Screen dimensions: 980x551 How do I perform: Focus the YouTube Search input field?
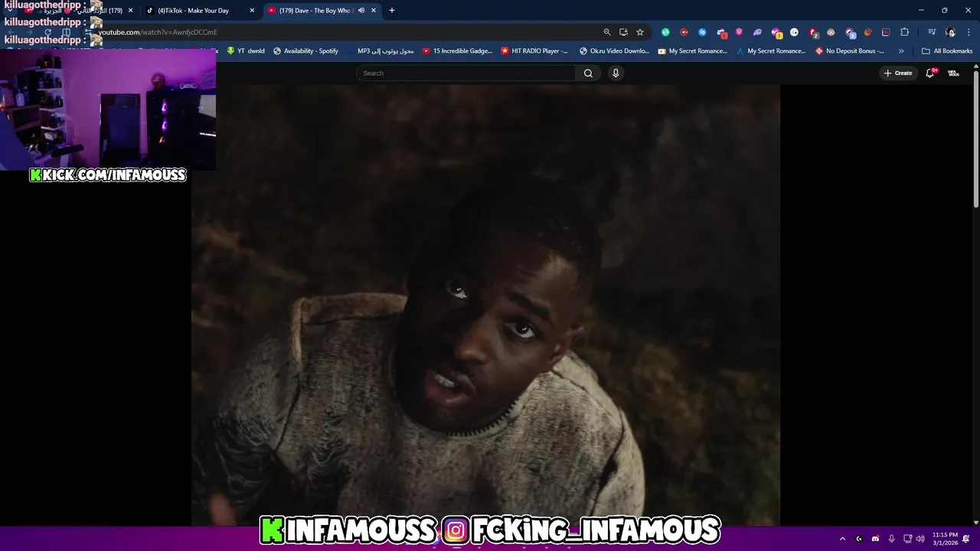tap(465, 73)
